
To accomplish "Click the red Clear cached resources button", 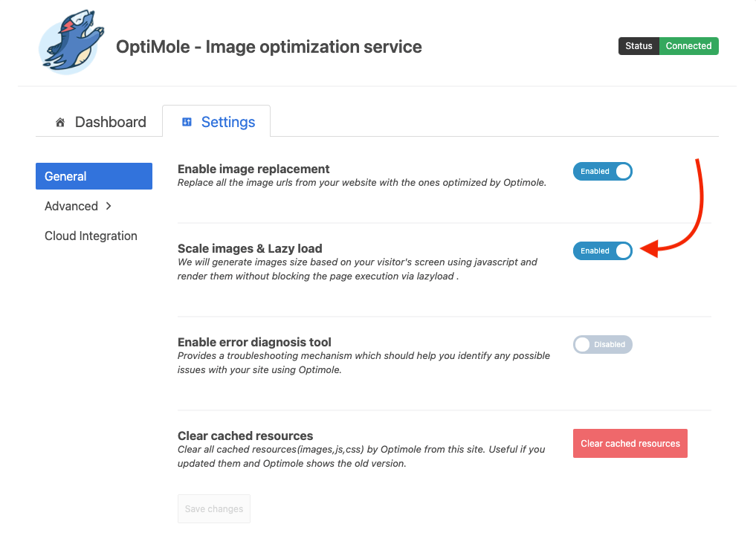I will tap(630, 444).
